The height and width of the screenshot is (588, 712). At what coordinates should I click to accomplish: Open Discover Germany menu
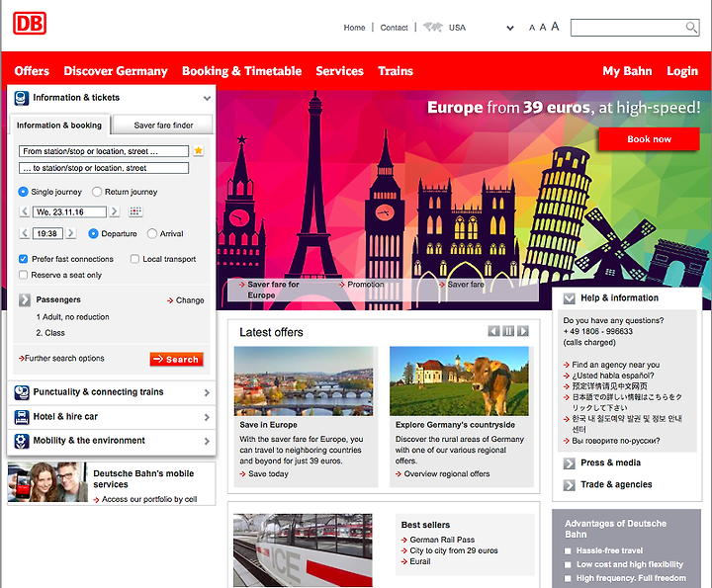point(116,71)
